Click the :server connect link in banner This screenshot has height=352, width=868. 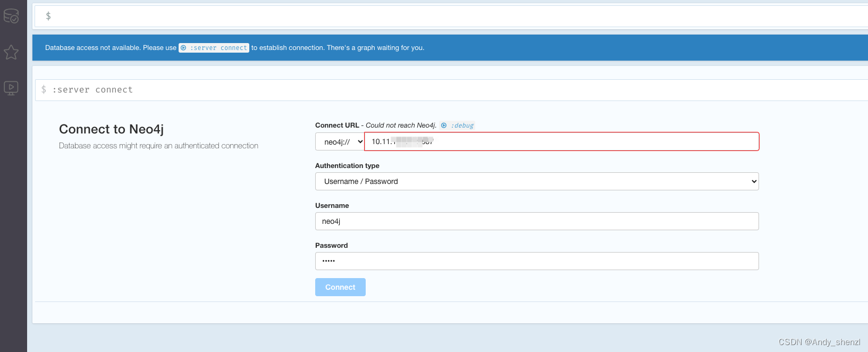pos(214,48)
